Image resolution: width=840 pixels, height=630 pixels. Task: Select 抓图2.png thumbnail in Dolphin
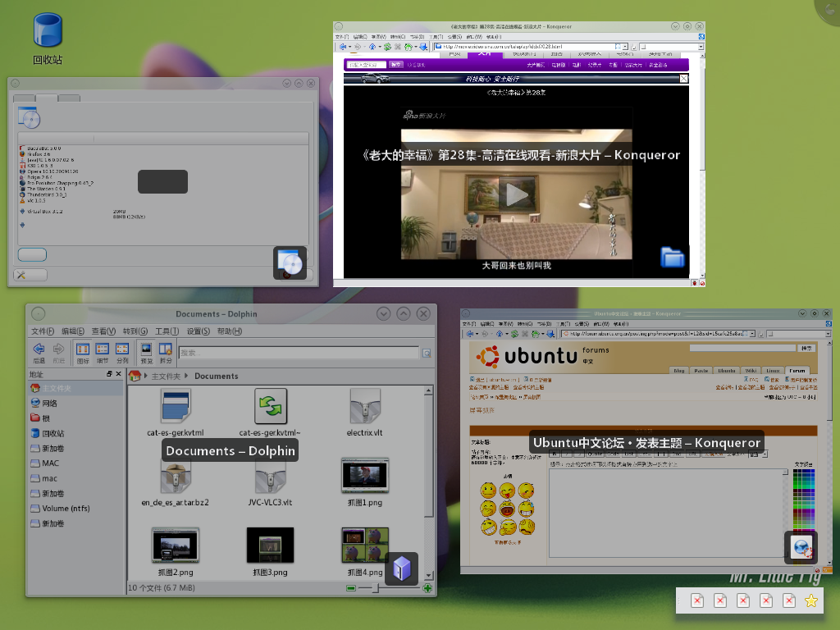[x=176, y=552]
